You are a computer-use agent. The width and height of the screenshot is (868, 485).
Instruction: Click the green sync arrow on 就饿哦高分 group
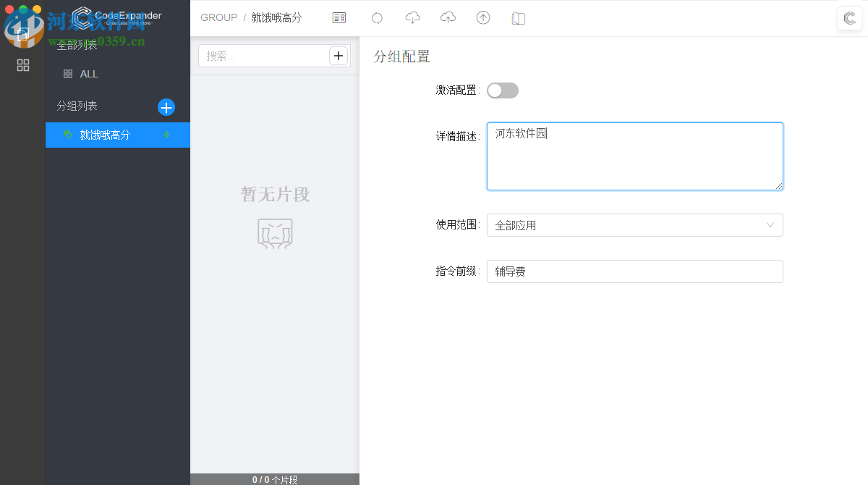(167, 135)
